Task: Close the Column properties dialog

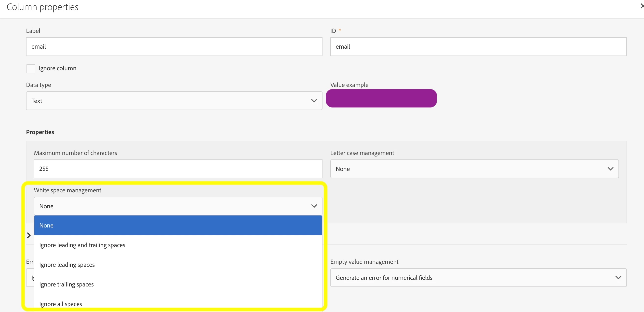Action: pos(642,6)
